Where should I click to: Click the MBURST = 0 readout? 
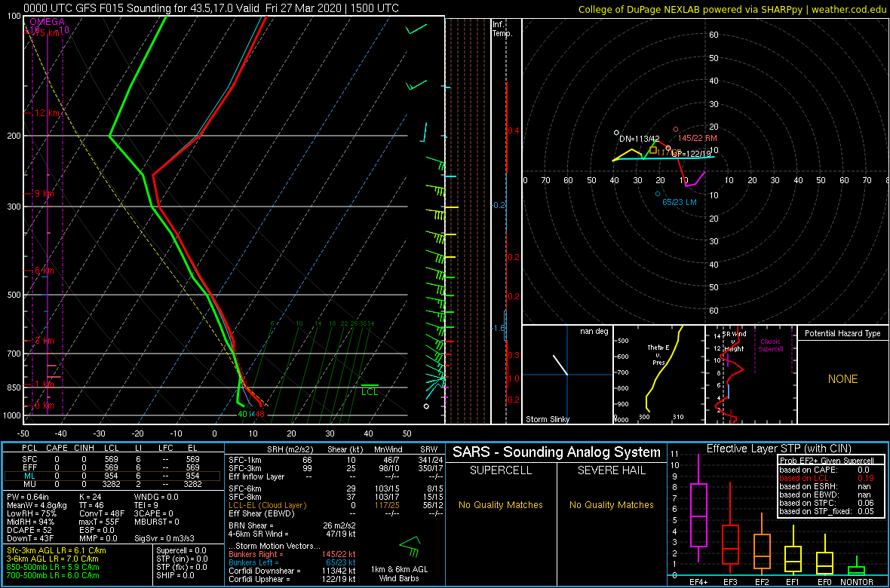(x=157, y=524)
